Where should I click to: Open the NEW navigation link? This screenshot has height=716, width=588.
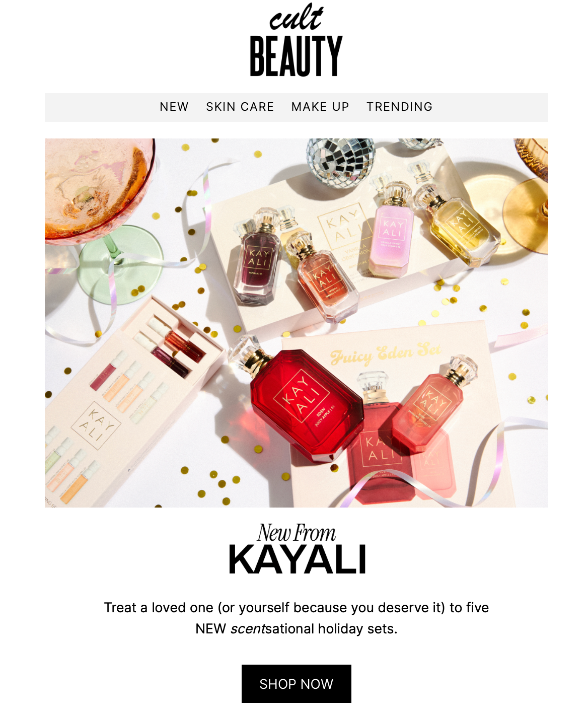click(x=174, y=107)
